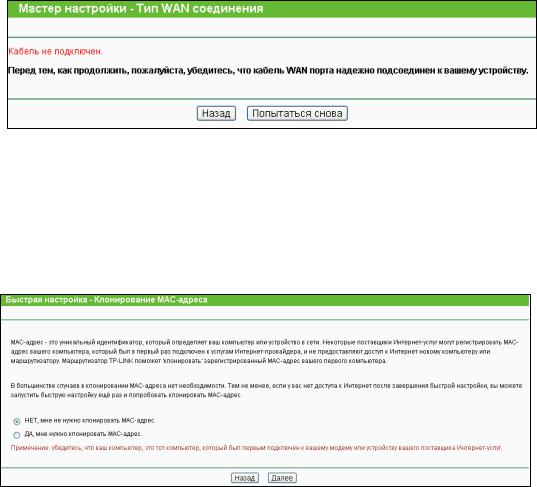Click the red 'Кабель не подключен.' message
Image resolution: width=537 pixels, height=487 pixels.
coord(55,51)
